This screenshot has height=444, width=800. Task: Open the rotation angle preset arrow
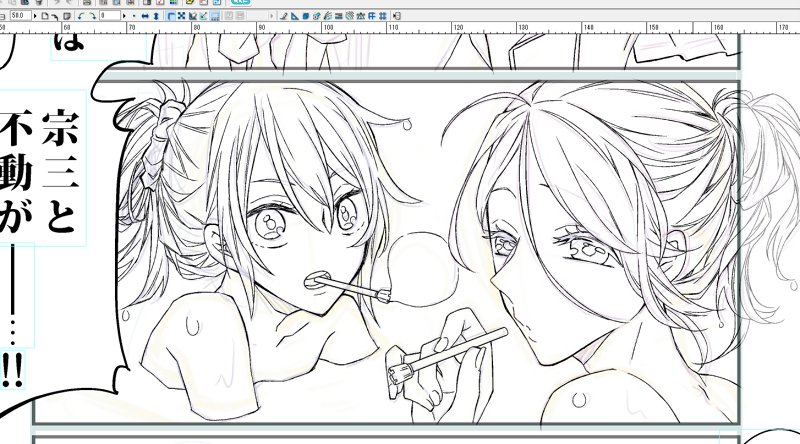pyautogui.click(x=124, y=16)
